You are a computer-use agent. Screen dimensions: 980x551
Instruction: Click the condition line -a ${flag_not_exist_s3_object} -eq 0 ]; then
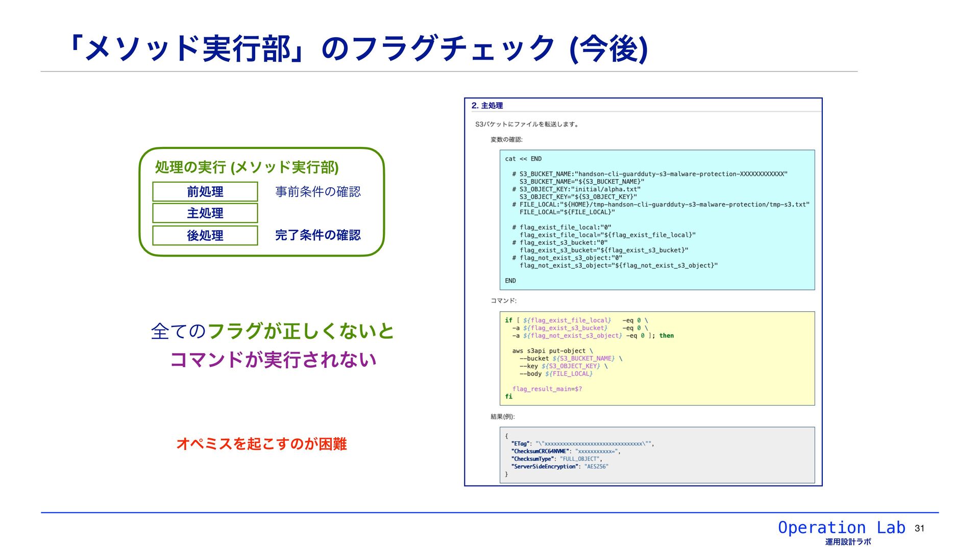tap(593, 336)
